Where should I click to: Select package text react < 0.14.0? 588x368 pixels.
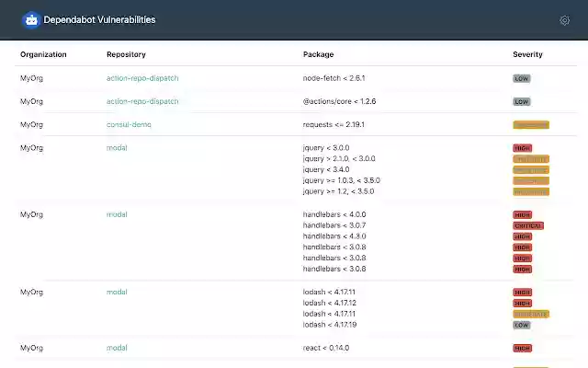(326, 348)
